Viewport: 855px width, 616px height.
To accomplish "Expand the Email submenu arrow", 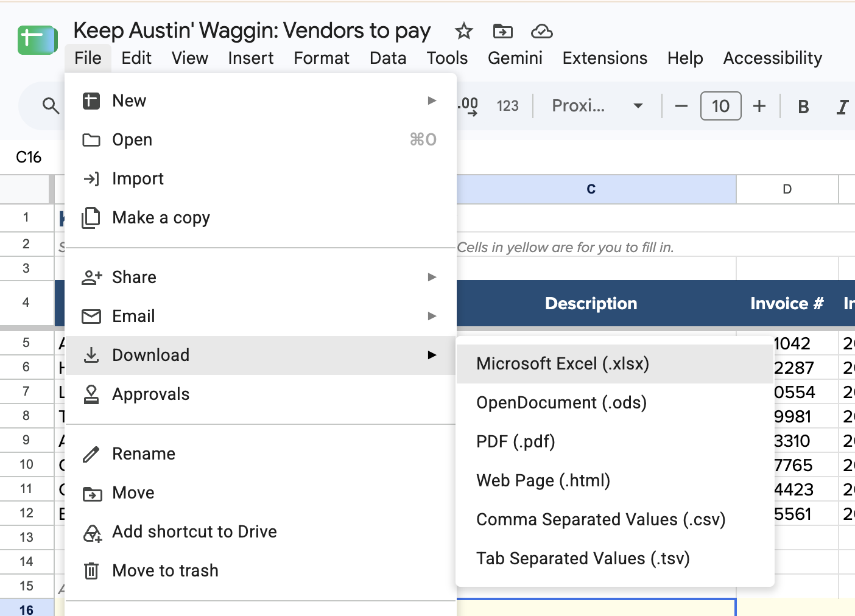I will pos(432,316).
